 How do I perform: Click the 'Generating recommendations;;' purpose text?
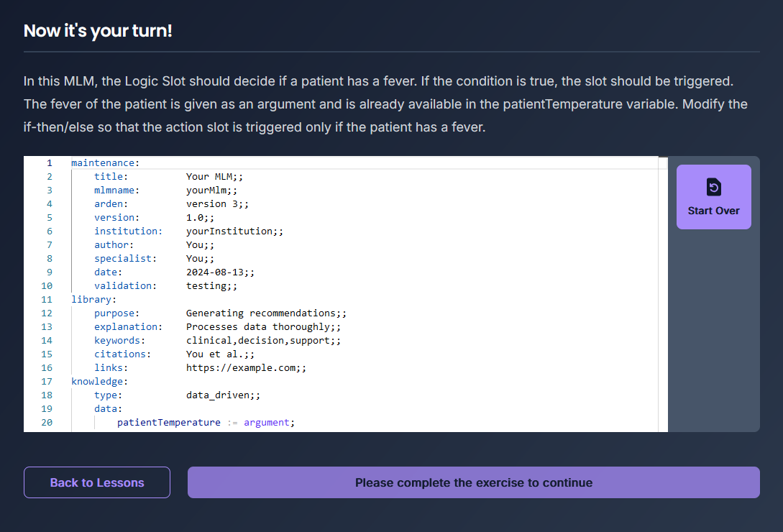click(266, 313)
